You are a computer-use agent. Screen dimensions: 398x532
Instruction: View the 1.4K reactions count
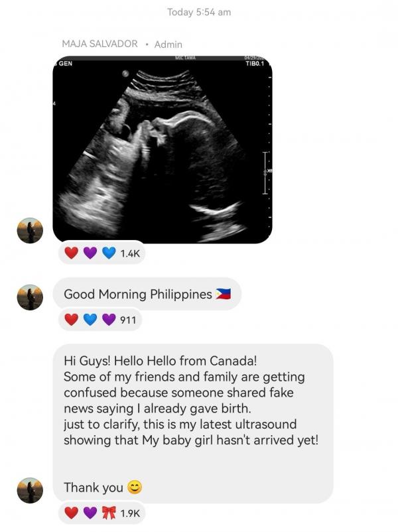(x=130, y=253)
